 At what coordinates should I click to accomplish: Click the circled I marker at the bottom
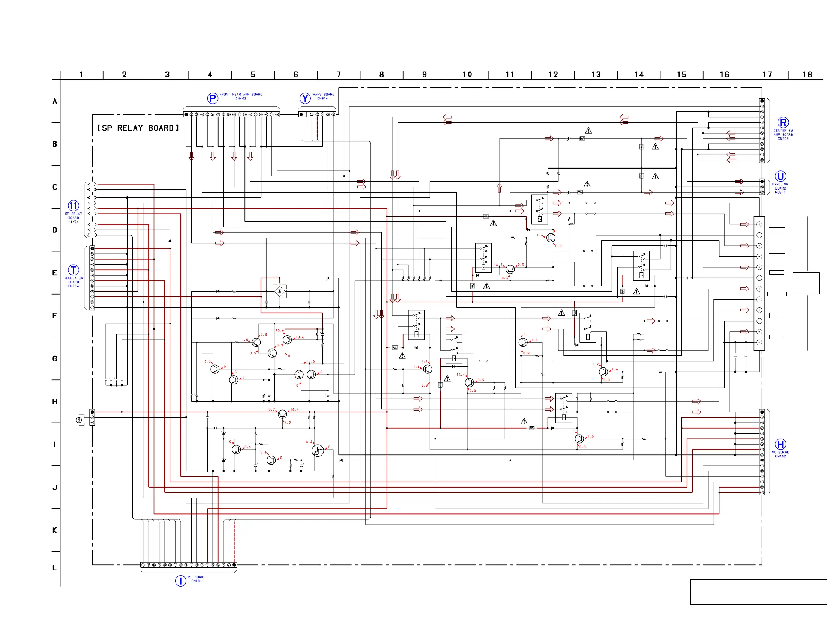pos(180,581)
